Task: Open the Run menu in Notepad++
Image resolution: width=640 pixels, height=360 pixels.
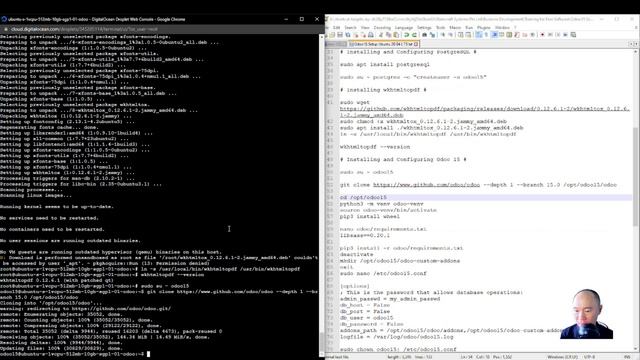Action: click(x=469, y=27)
